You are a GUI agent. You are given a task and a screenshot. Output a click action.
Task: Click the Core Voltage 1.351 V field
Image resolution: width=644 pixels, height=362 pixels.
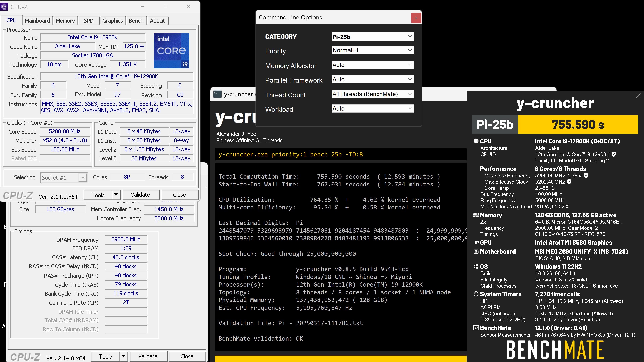(127, 65)
